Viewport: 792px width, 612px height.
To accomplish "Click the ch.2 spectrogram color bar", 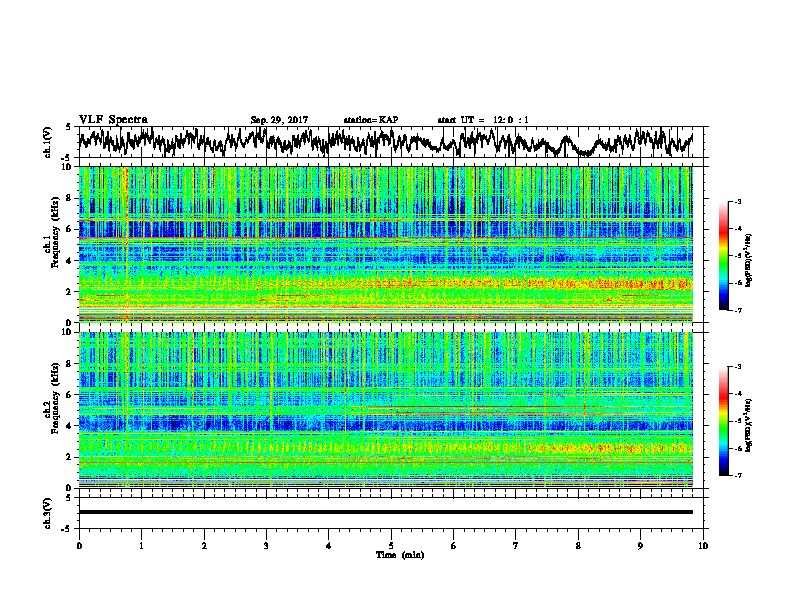I will pyautogui.click(x=724, y=421).
